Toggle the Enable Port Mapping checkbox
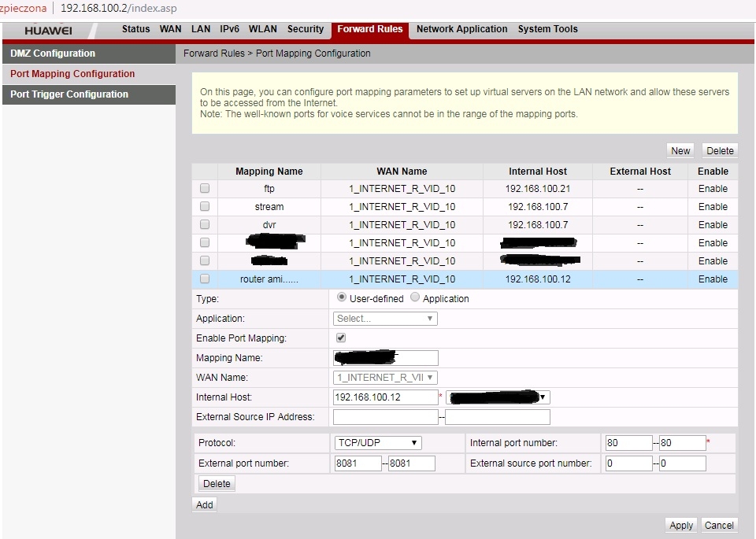Image resolution: width=756 pixels, height=539 pixels. tap(341, 338)
